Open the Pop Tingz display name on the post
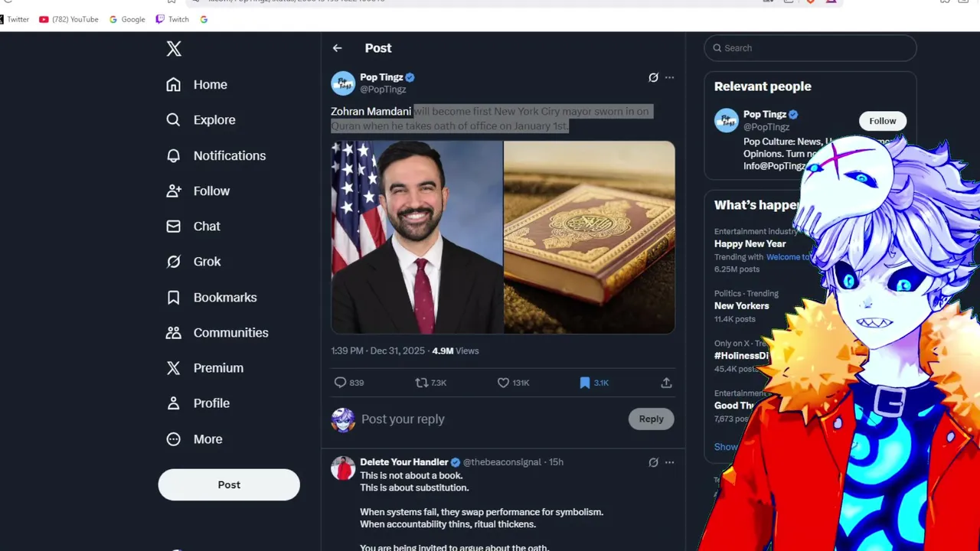 (x=381, y=77)
